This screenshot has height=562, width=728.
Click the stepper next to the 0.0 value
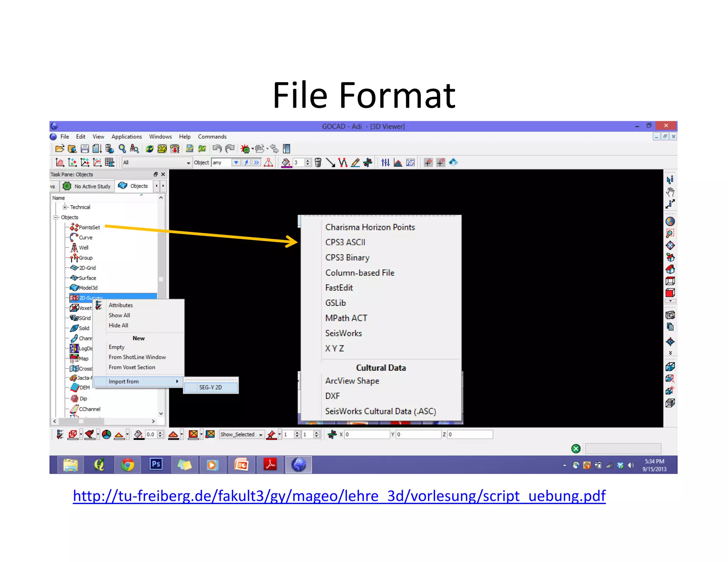point(160,434)
